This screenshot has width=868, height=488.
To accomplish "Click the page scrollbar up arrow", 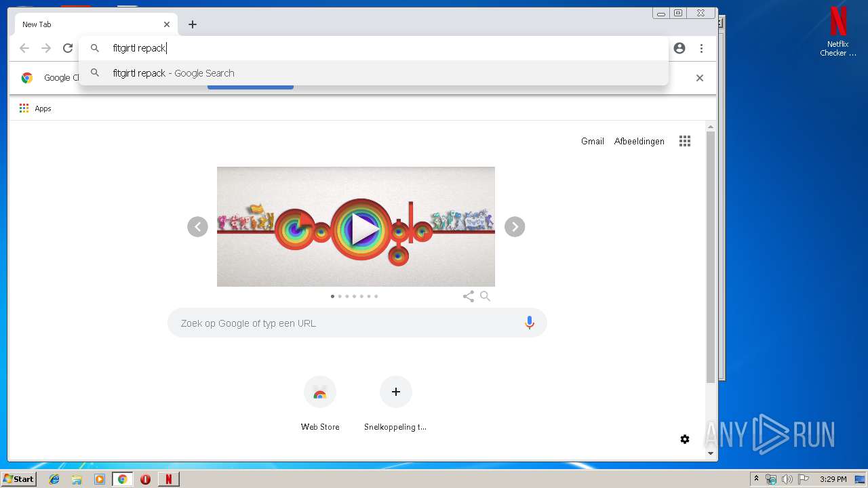I will (711, 127).
